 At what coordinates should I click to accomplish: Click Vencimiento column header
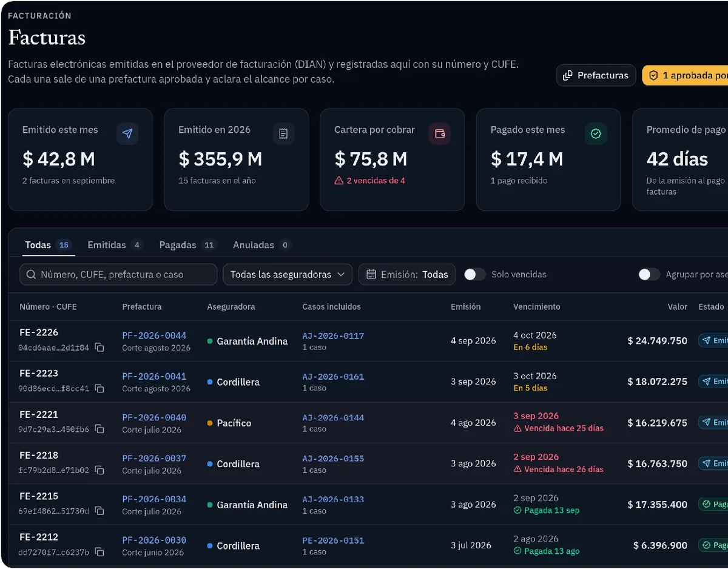(x=537, y=307)
